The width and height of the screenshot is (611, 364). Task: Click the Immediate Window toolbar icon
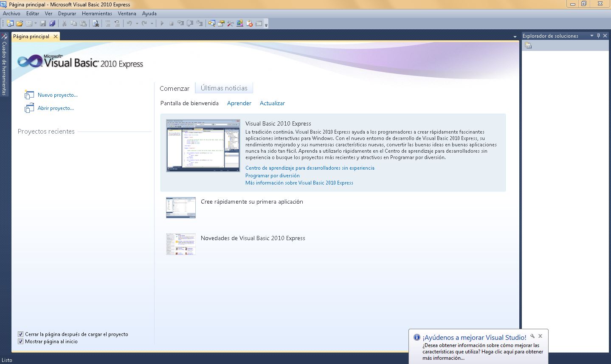coord(259,24)
